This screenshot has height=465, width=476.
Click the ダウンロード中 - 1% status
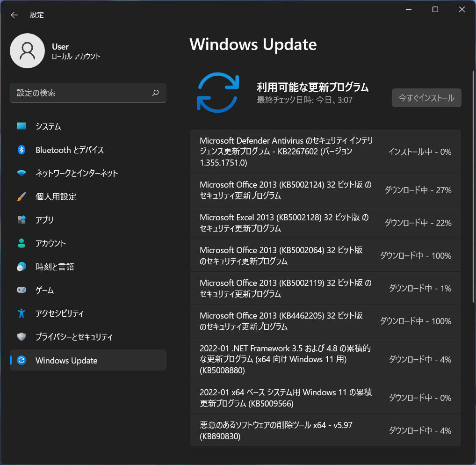(x=420, y=288)
